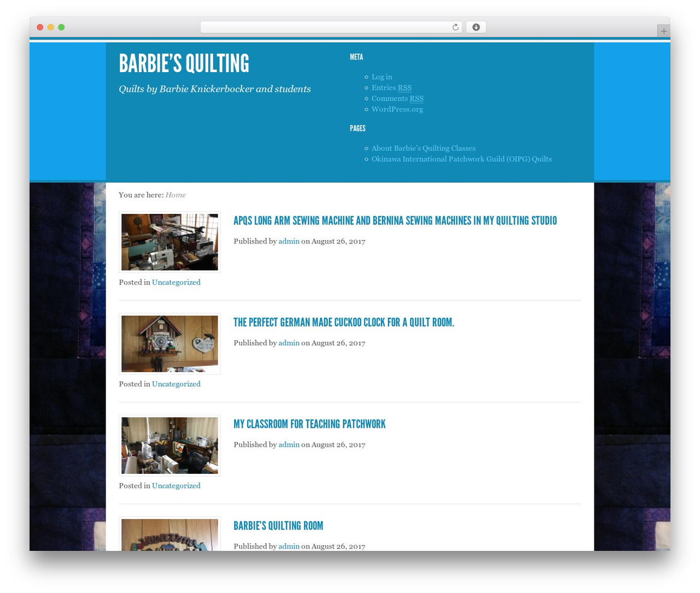Click the browser reload icon
This screenshot has width=700, height=593.
[x=455, y=27]
